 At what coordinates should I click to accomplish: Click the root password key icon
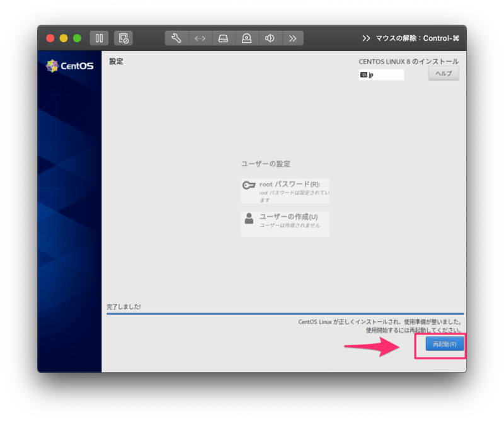(x=249, y=185)
